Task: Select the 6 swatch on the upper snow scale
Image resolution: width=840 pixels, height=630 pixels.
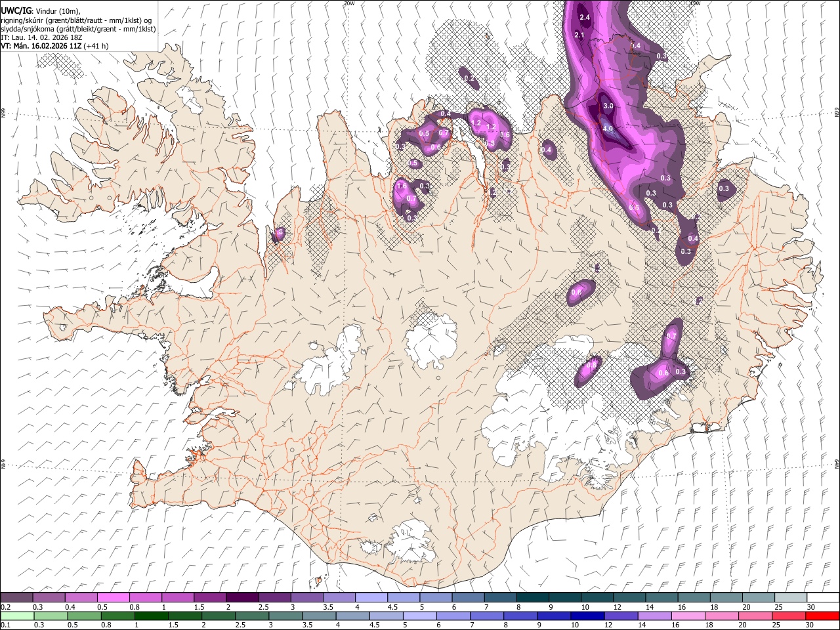Action: [x=468, y=597]
